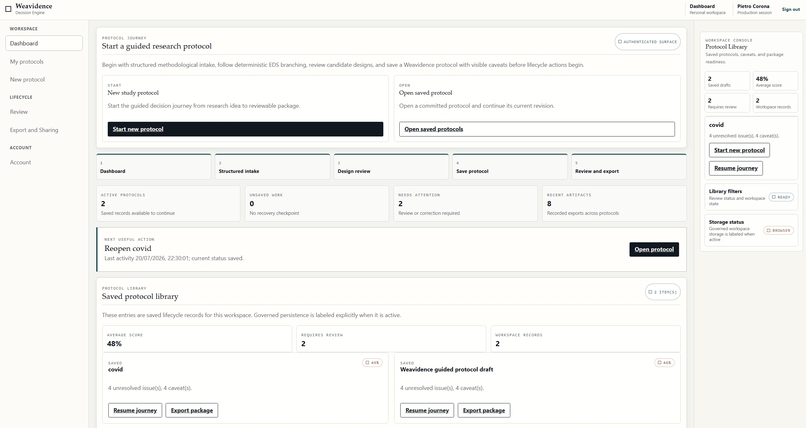
Task: Click 'covid' entry in Protocol Library panel
Action: (716, 125)
